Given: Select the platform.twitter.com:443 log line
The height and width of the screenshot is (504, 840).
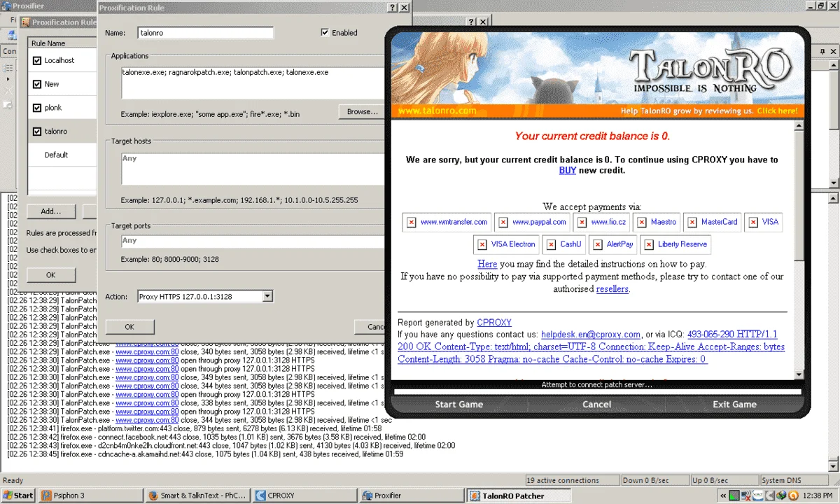Looking at the screenshot, I should tap(195, 428).
